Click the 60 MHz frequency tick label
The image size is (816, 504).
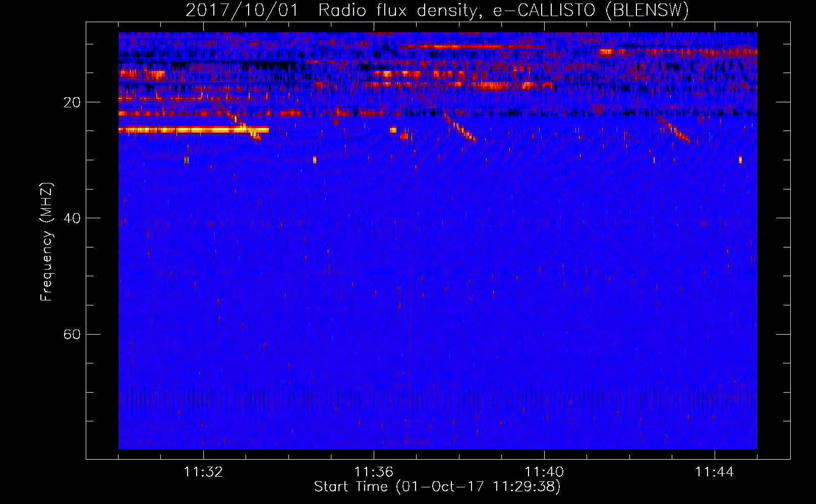(72, 334)
